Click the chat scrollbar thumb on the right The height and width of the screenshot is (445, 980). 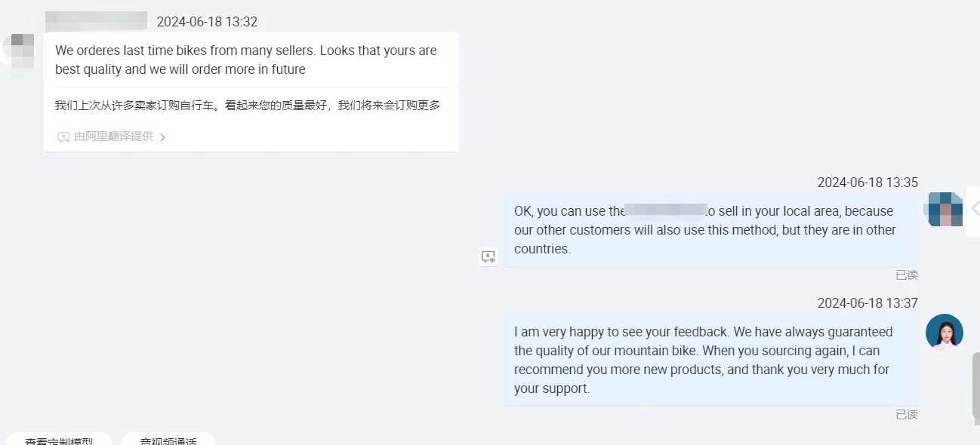(x=975, y=385)
